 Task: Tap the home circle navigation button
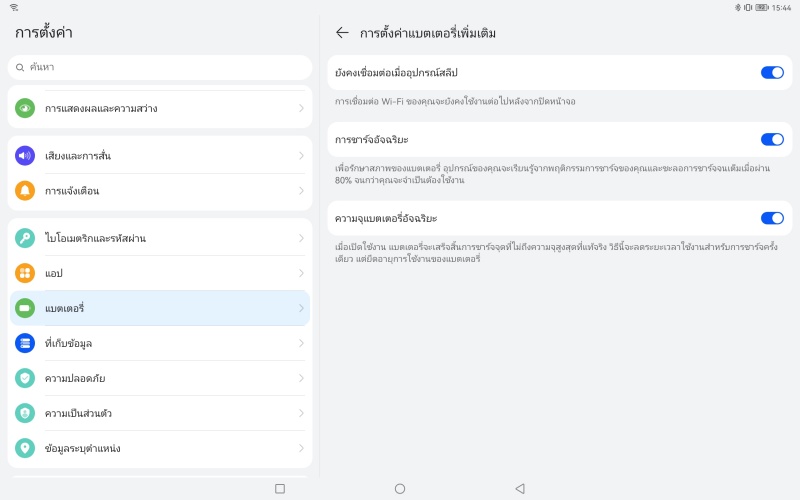click(400, 489)
